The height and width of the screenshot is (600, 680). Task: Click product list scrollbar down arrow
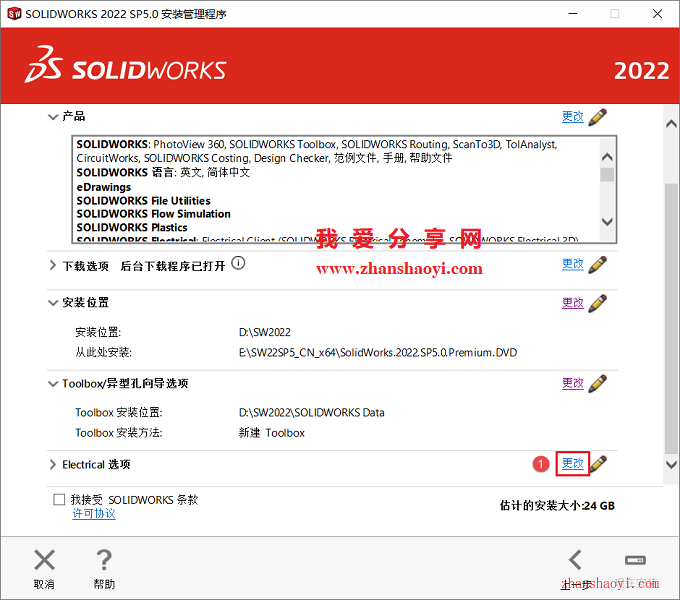[608, 222]
